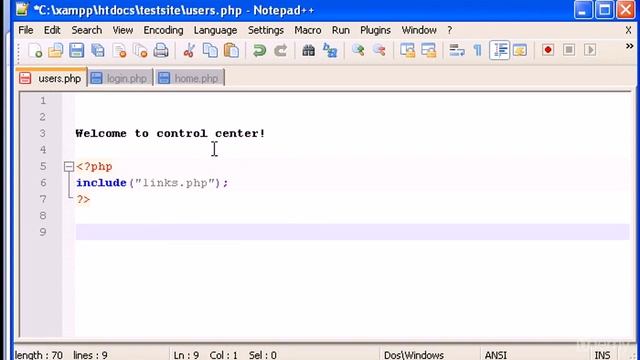640x360 pixels.
Task: Click line number 8 in margin
Action: pyautogui.click(x=43, y=216)
